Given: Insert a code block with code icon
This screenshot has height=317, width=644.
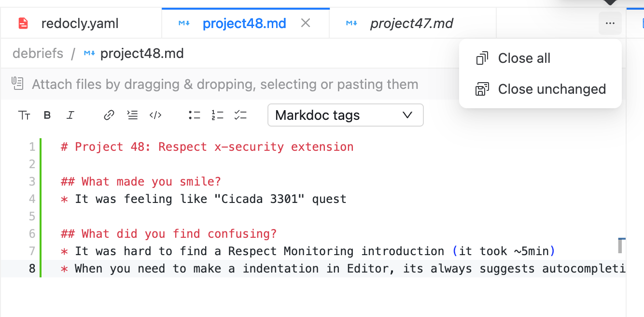Looking at the screenshot, I should click(155, 115).
